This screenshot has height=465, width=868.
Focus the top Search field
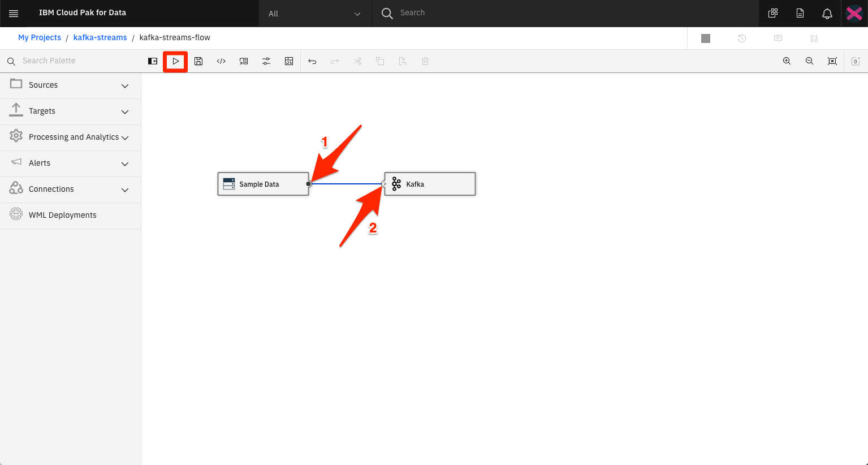click(565, 13)
